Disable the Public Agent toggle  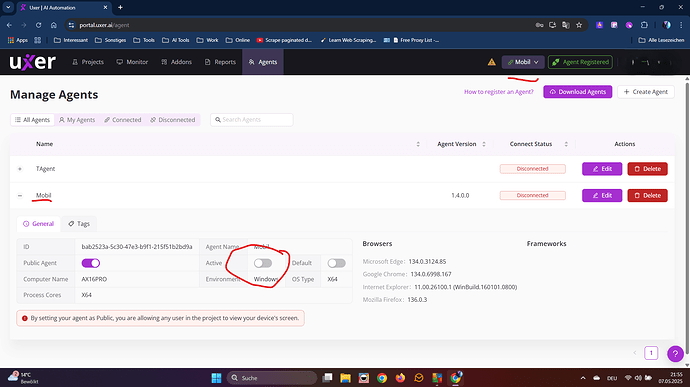(x=91, y=263)
